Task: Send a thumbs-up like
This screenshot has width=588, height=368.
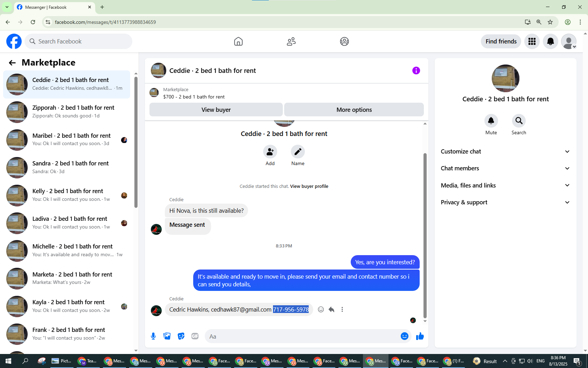Action: (x=420, y=336)
